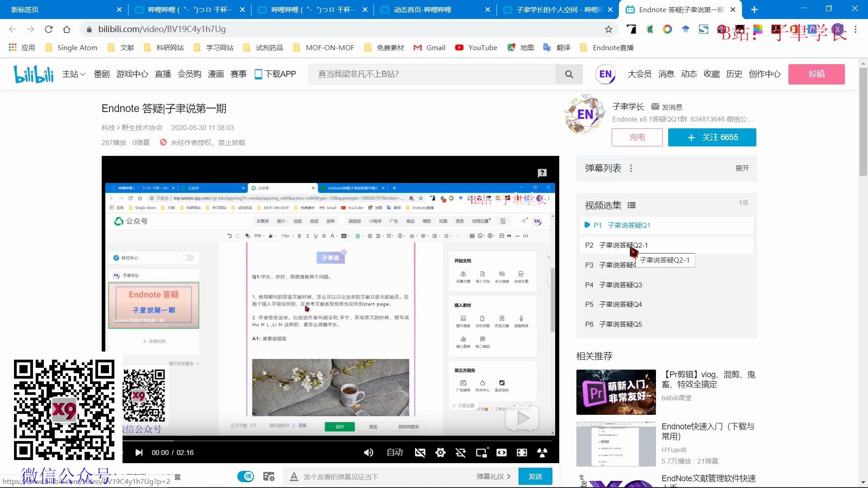The image size is (868, 488).
Task: Open 消息 in header
Action: [666, 74]
